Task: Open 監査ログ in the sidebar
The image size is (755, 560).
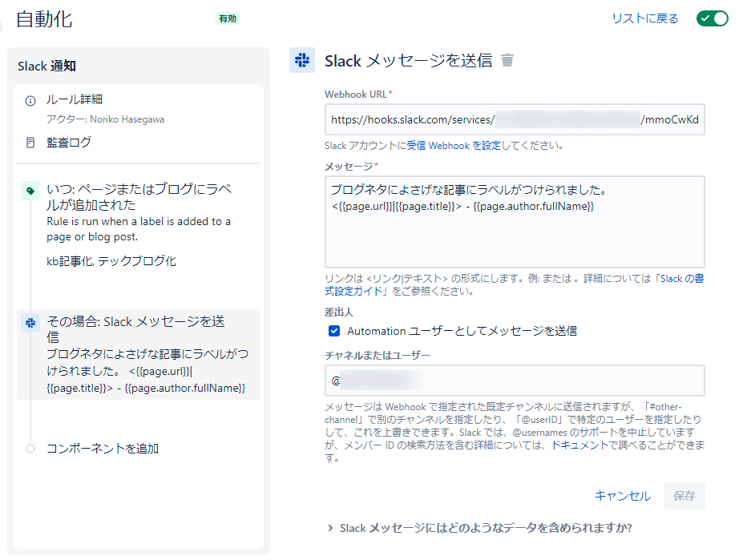Action: point(68,143)
